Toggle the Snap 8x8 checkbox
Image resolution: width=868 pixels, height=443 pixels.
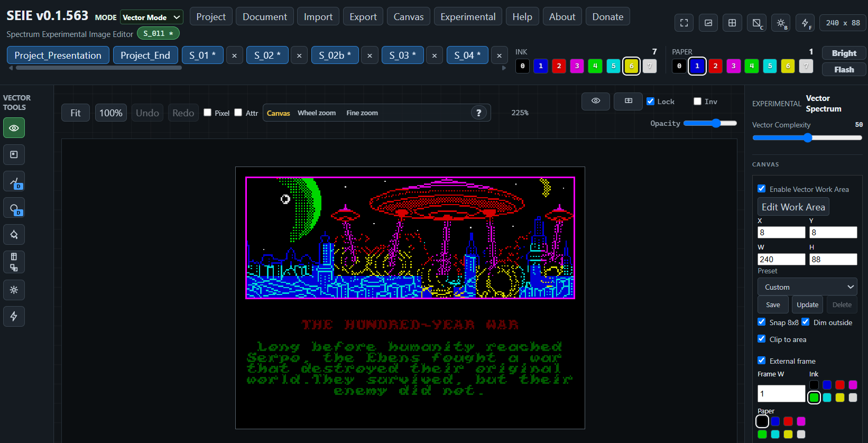[x=762, y=322]
